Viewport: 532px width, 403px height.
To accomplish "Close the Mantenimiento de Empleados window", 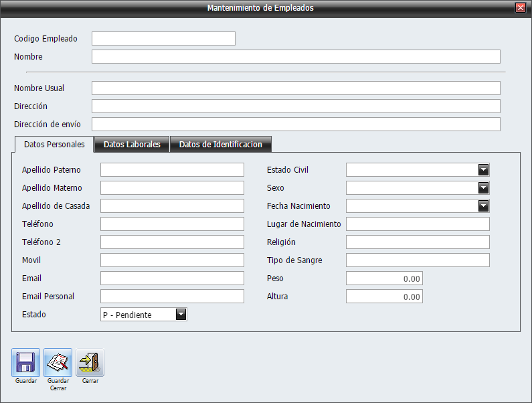I will [520, 8].
